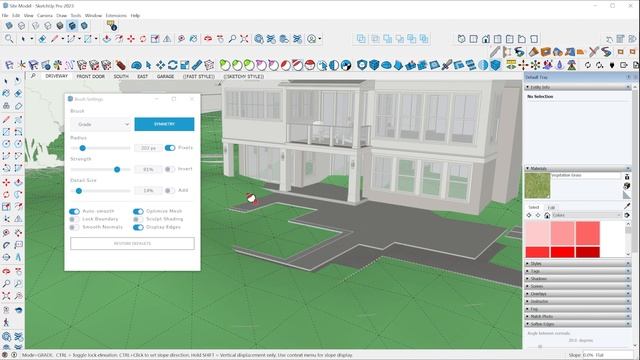Select the brain-shaped sculpt tool icon
This screenshot has height=360, width=640.
137,65
